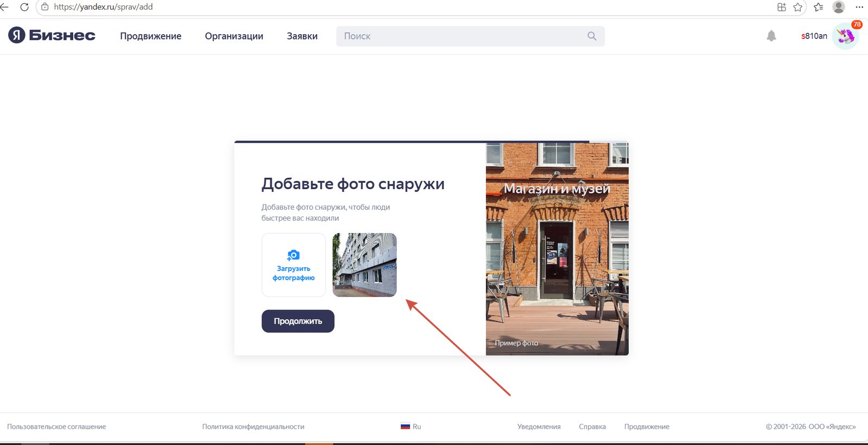Open Пользовательское соглашение link
The height and width of the screenshot is (445, 868).
[56, 427]
